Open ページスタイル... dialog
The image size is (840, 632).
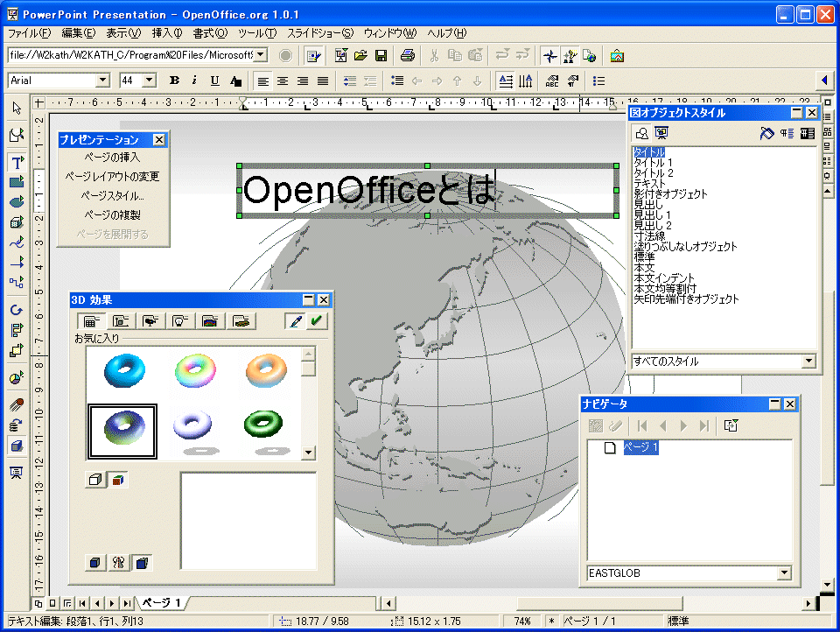[113, 196]
